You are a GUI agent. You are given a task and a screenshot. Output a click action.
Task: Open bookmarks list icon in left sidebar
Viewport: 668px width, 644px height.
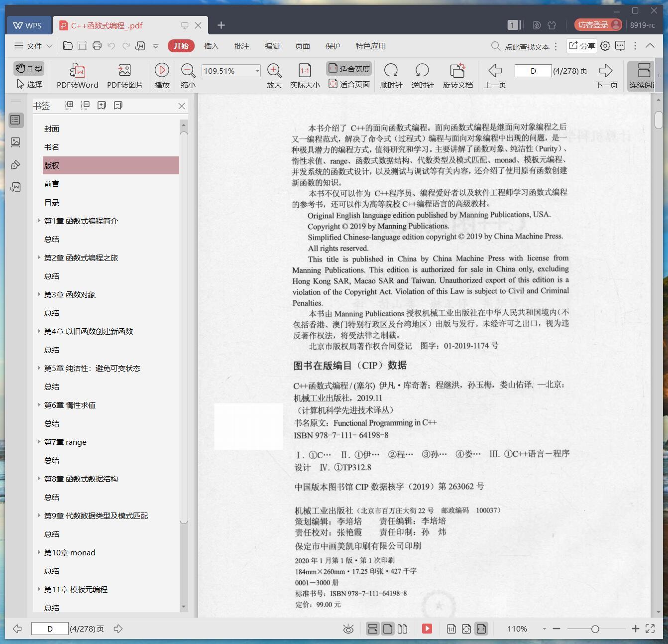[x=15, y=120]
